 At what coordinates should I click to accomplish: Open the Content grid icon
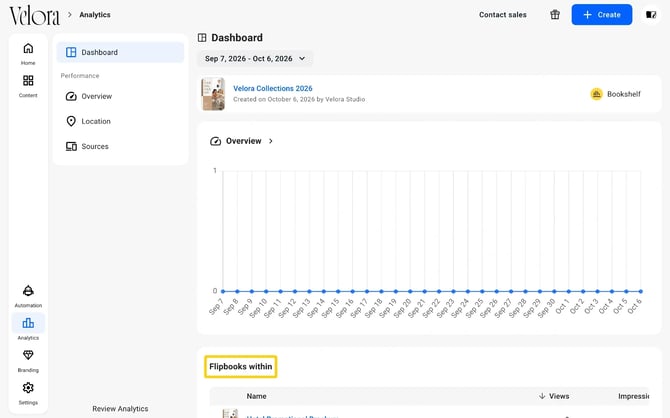click(x=28, y=80)
